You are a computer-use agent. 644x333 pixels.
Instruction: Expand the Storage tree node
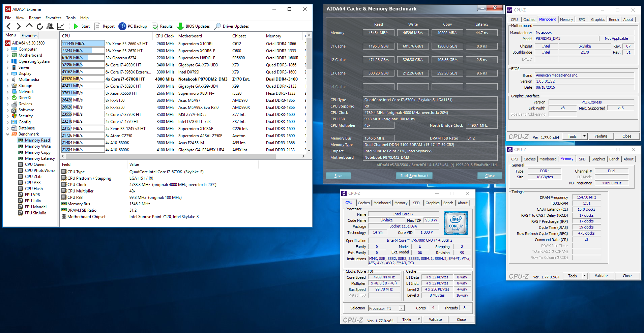[8, 86]
